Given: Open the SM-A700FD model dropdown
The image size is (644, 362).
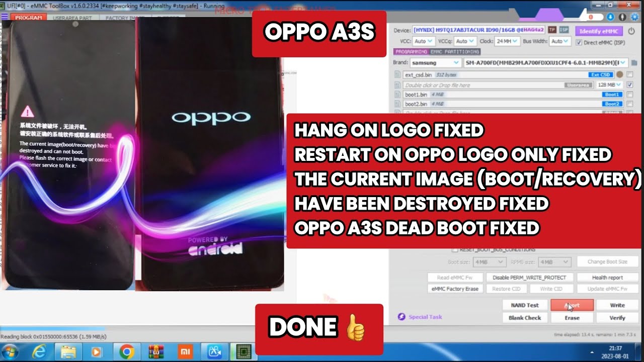Looking at the screenshot, I should coord(546,63).
